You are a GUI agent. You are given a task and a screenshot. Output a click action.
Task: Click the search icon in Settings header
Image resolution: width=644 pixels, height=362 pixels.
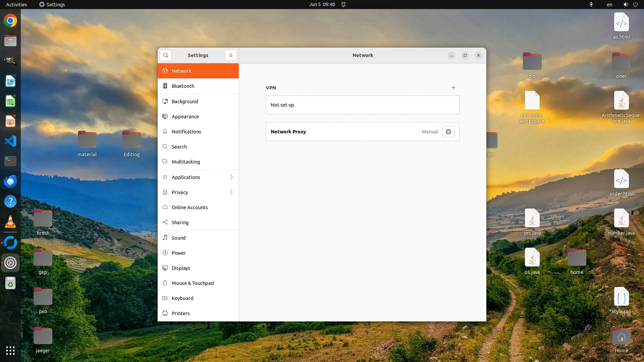point(166,55)
